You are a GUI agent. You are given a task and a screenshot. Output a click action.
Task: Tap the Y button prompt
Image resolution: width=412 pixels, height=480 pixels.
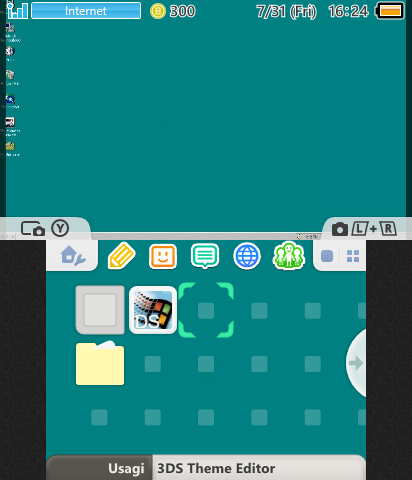click(x=60, y=228)
